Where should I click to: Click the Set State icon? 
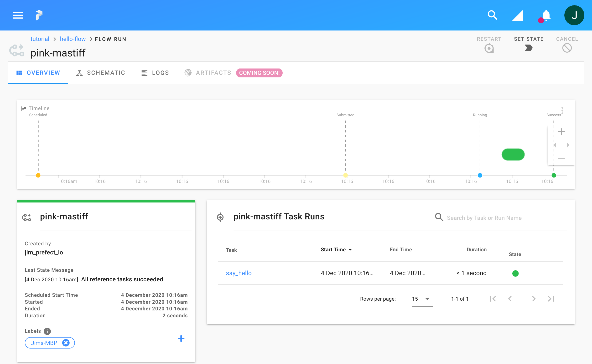click(x=528, y=48)
